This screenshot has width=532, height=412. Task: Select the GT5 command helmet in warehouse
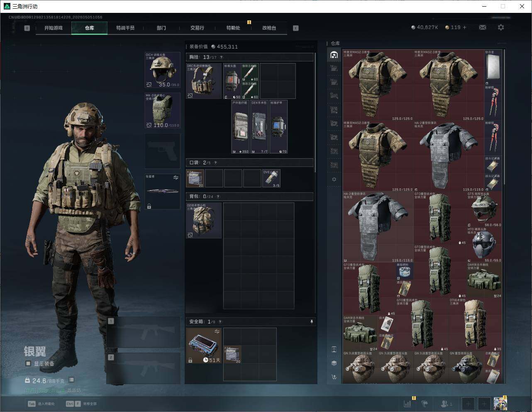pyautogui.click(x=484, y=209)
